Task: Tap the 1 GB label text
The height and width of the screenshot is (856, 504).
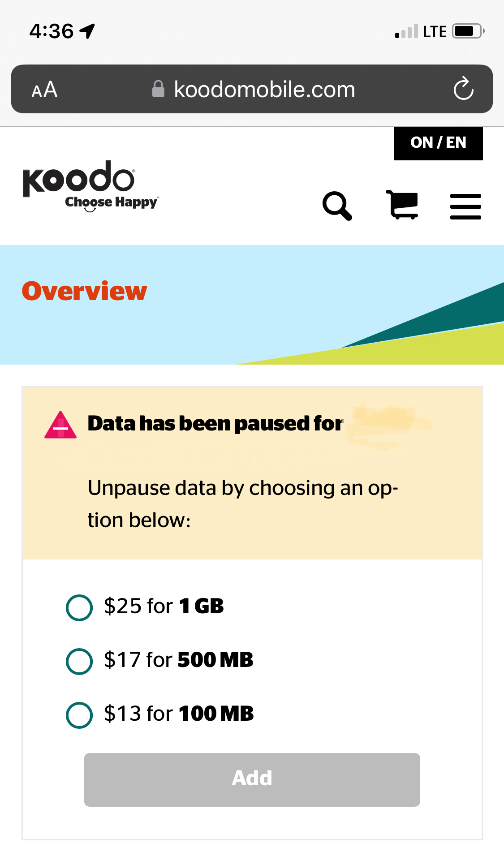Action: pyautogui.click(x=201, y=606)
